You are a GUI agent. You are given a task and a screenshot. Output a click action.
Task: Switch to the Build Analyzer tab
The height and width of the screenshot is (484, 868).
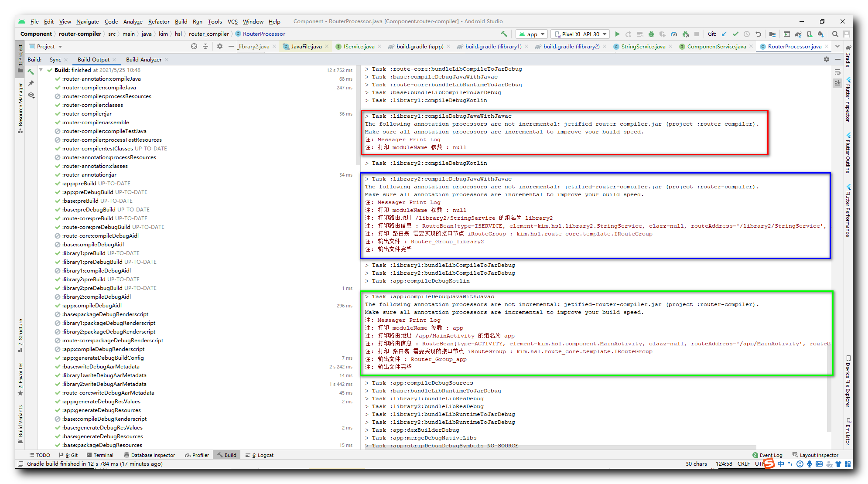click(x=144, y=60)
